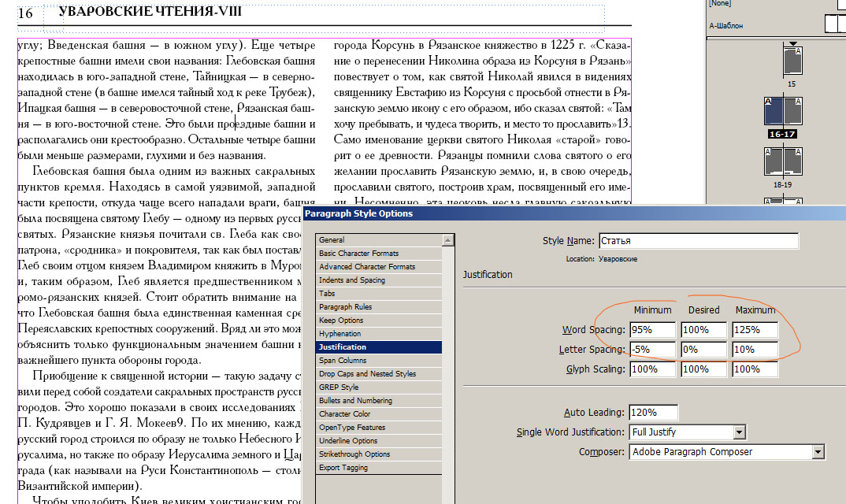The image size is (846, 504).
Task: Open the Export Tagging category
Action: point(379,467)
